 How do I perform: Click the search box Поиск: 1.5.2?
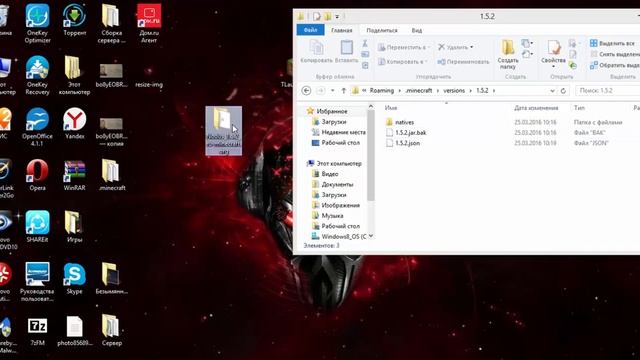point(607,91)
